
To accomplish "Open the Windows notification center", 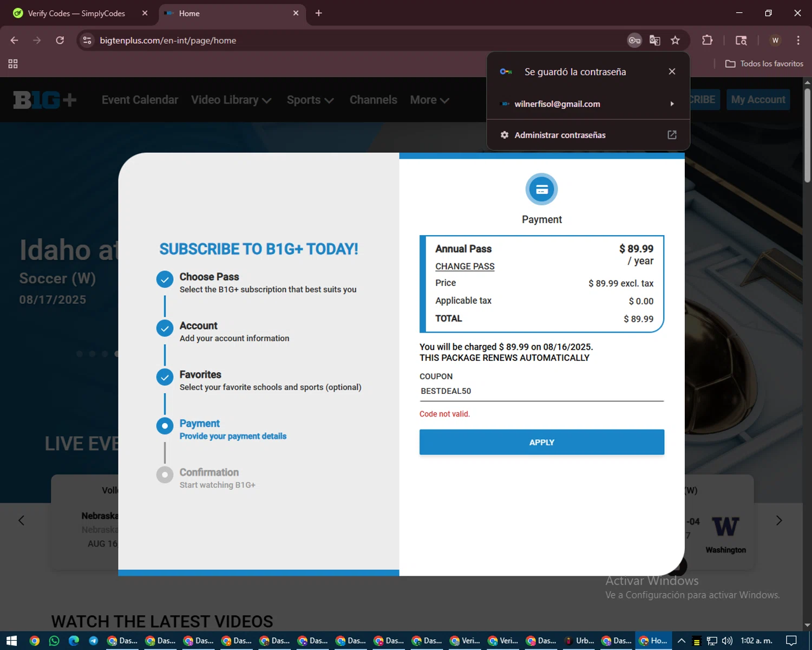I will click(x=791, y=641).
